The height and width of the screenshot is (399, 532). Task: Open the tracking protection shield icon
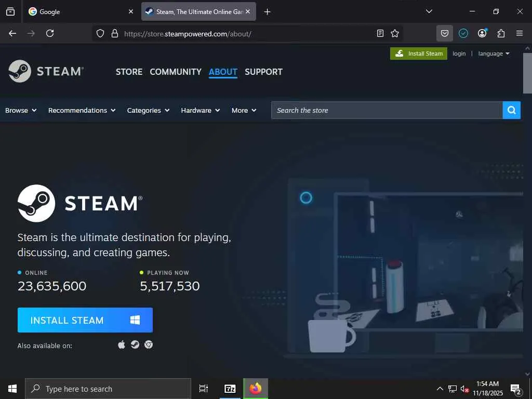[100, 33]
